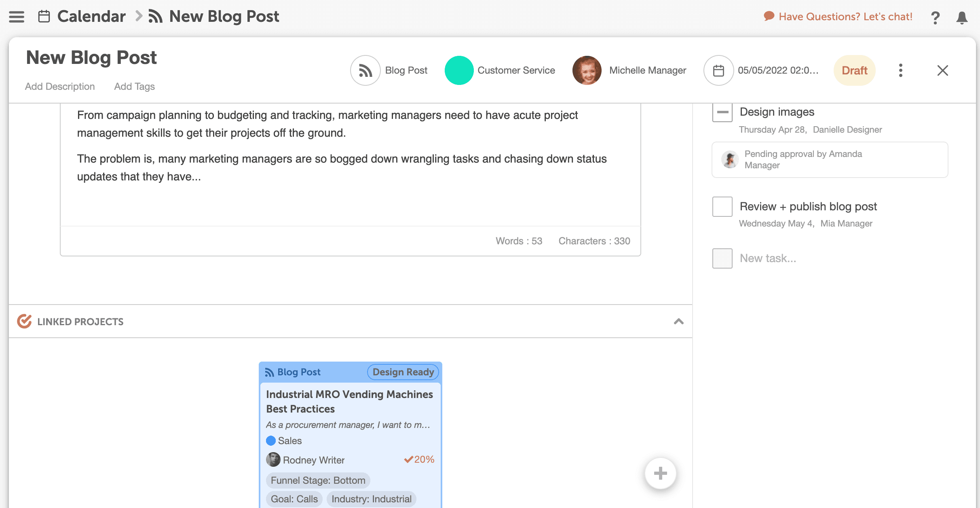980x508 pixels.
Task: Click the New task checkbox
Action: click(722, 258)
